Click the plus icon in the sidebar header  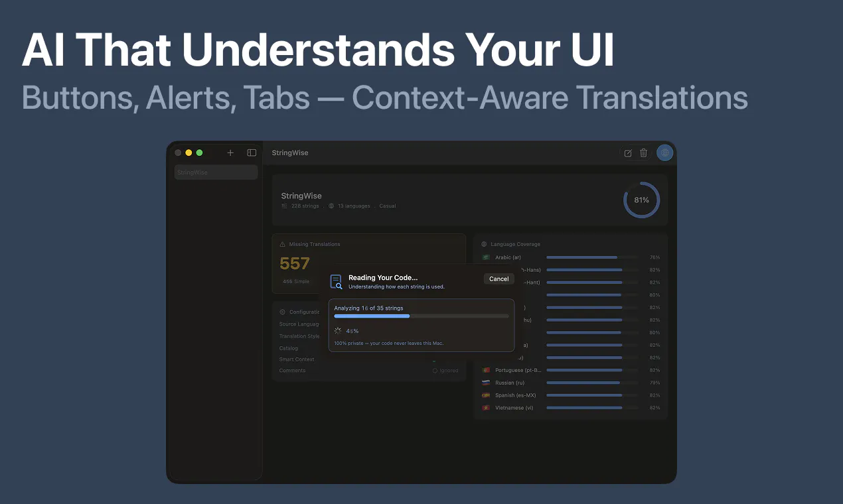tap(230, 153)
